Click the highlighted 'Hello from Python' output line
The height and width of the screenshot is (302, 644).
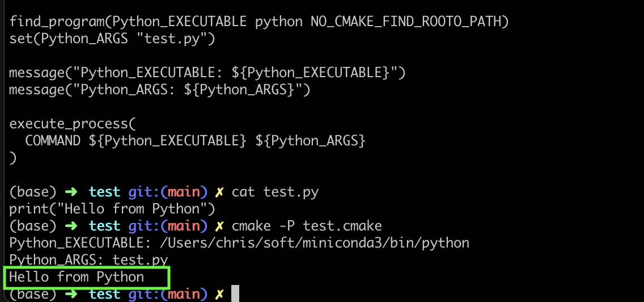pos(77,277)
